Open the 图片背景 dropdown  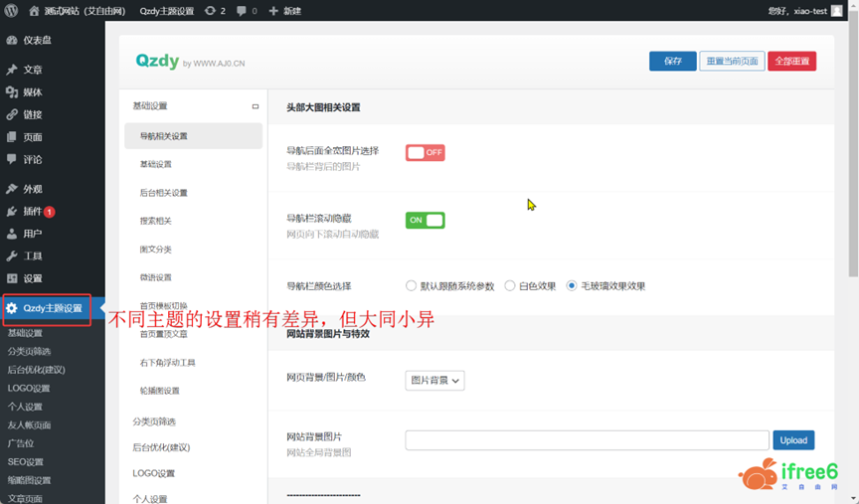click(435, 380)
